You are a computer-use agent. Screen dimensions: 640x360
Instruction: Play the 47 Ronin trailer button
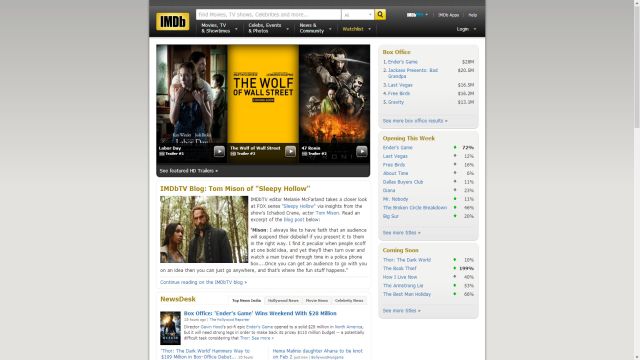(362, 151)
